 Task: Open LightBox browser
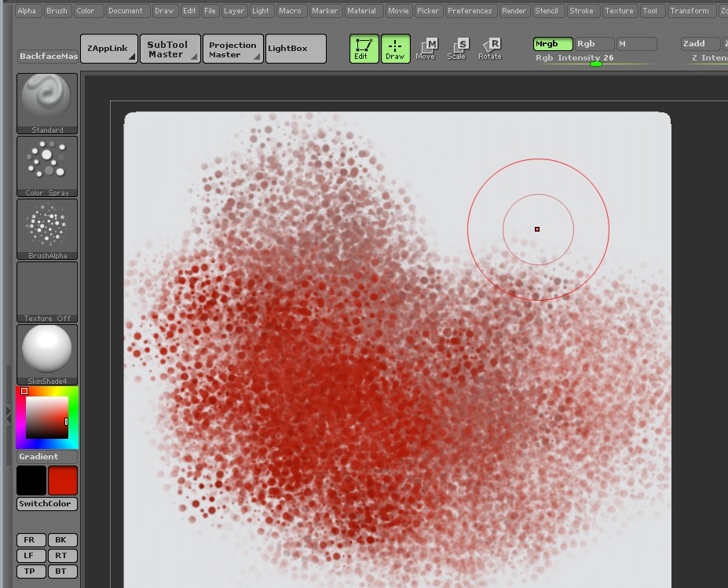click(x=295, y=49)
